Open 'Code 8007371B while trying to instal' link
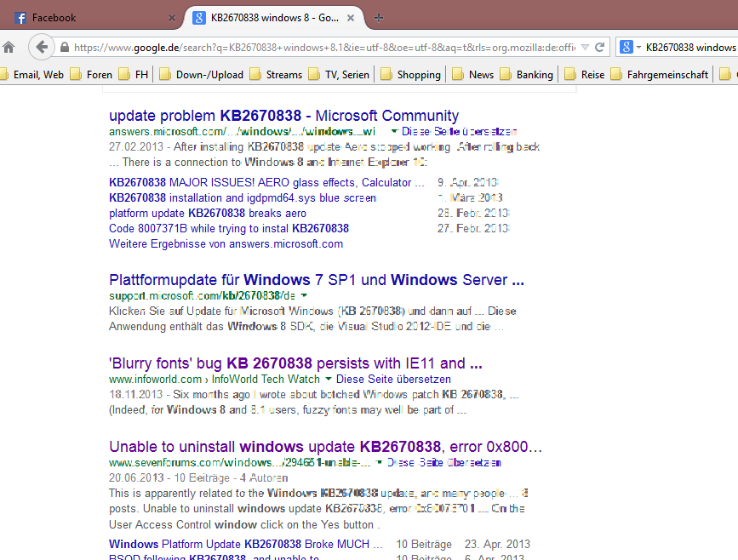Screen dimensions: 738x560 coord(229,229)
